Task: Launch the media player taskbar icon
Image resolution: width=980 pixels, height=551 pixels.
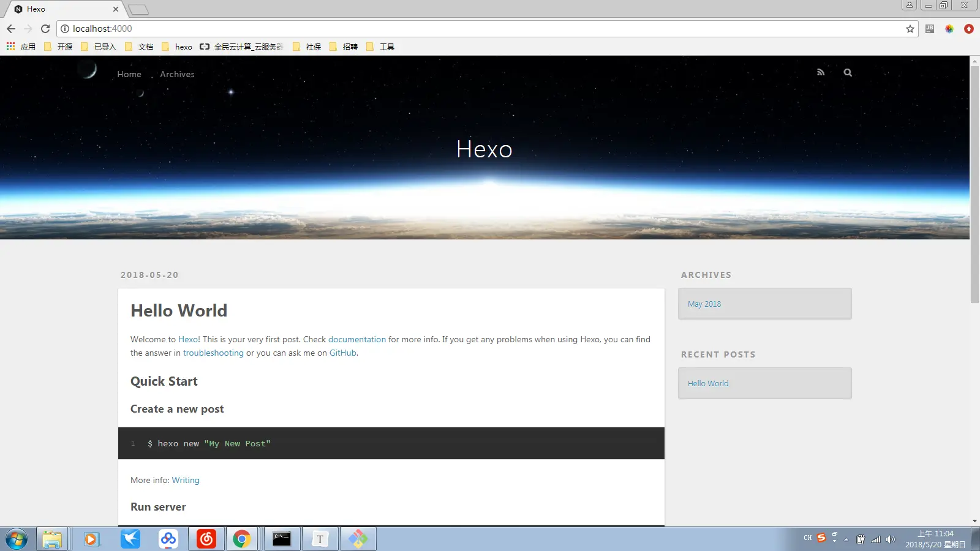Action: (91, 539)
